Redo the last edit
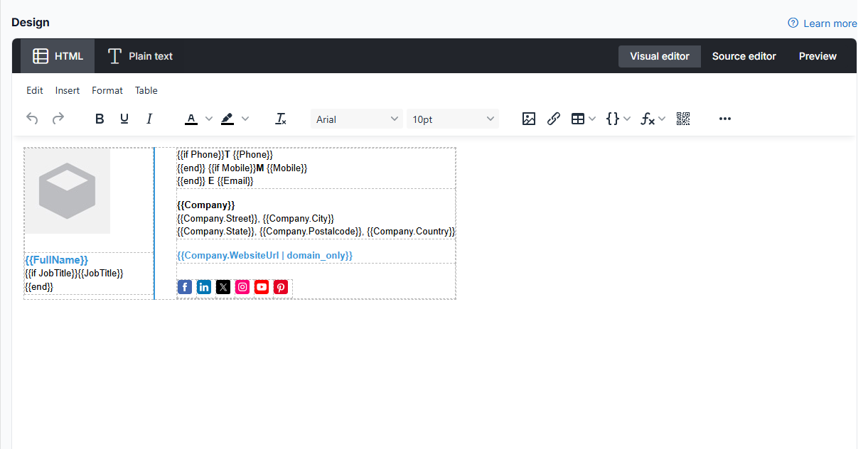Viewport: 868px width, 449px height. click(58, 119)
